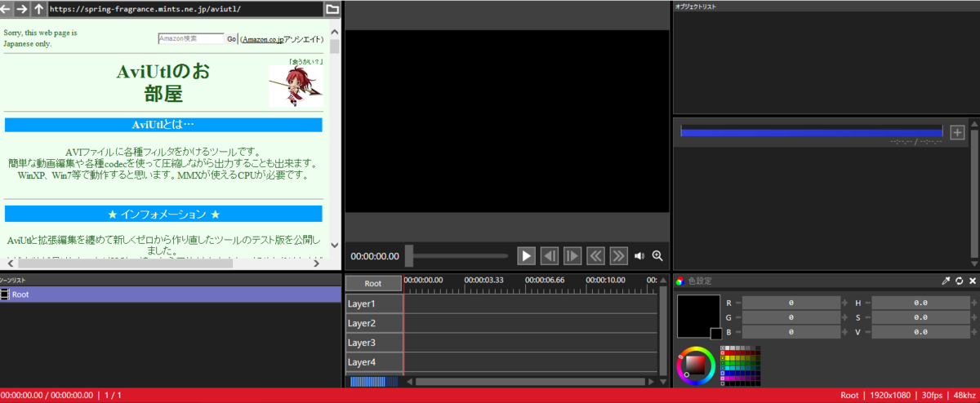
Task: Click the Amazon search input box
Action: [191, 38]
